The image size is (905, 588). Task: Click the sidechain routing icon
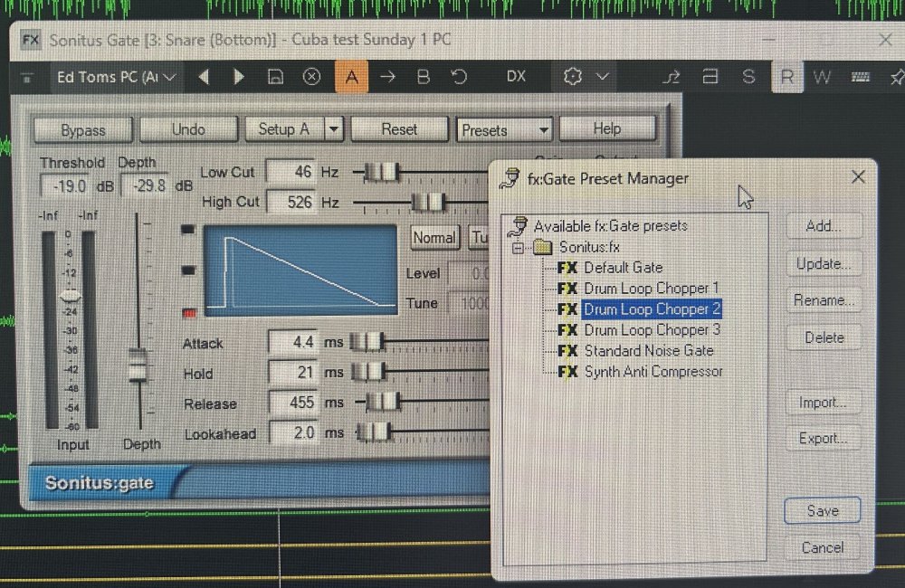[x=672, y=77]
